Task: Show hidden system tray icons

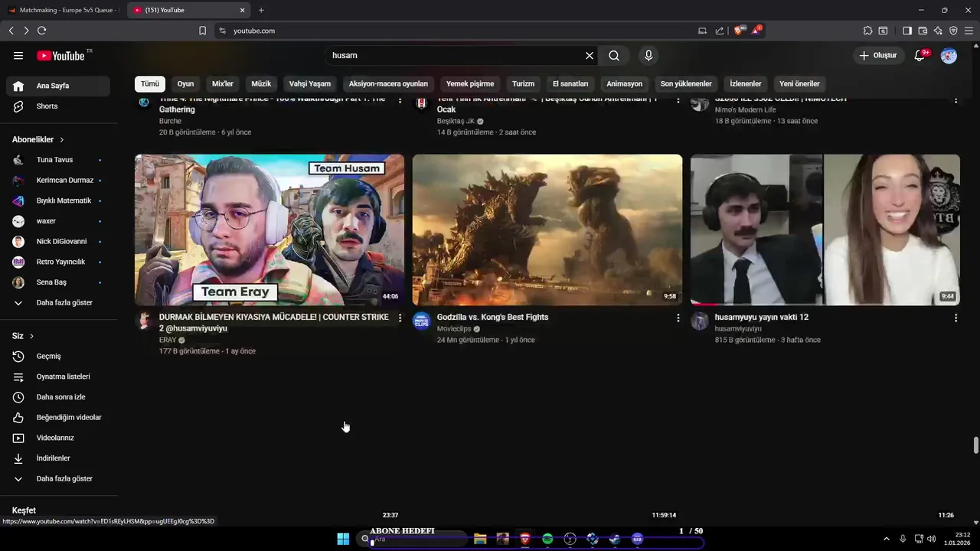Action: tap(887, 539)
